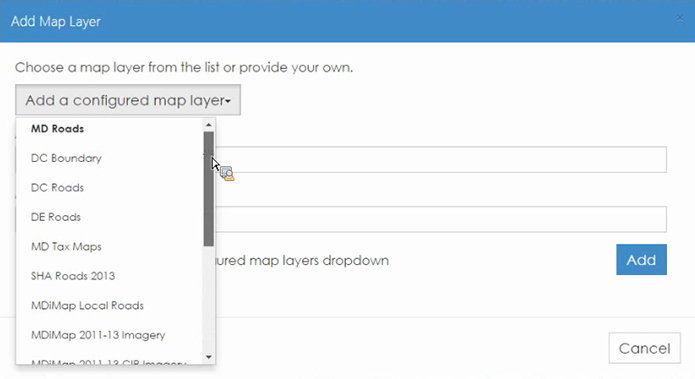Pick MDiMap Local Roads layer

[87, 306]
